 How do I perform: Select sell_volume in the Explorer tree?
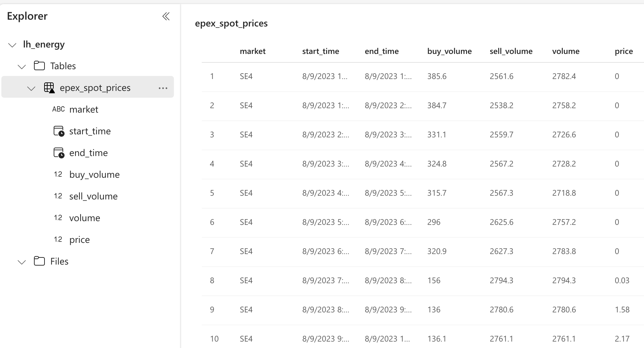point(93,196)
